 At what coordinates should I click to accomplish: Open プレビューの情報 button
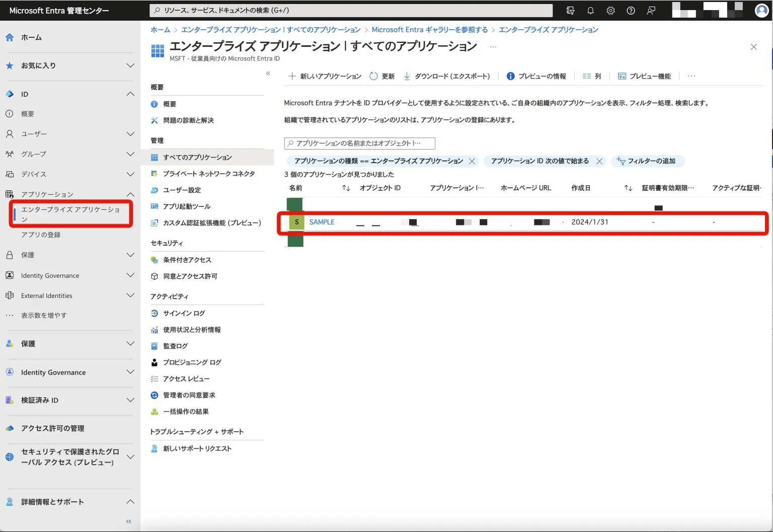tap(536, 76)
